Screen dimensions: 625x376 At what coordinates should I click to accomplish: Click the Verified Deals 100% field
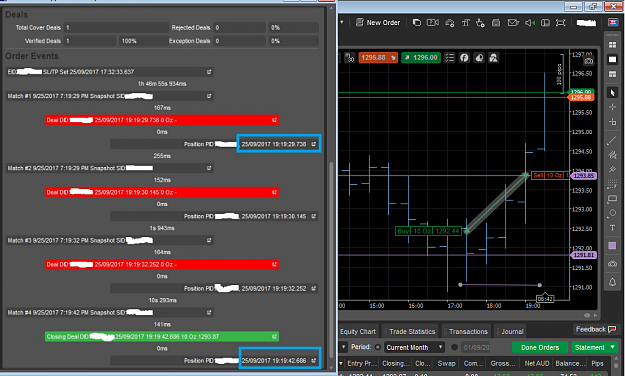pos(143,41)
